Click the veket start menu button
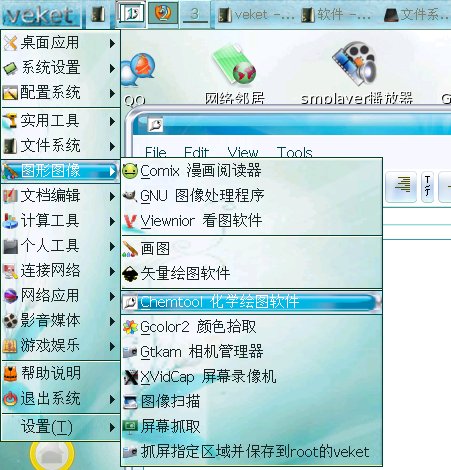The height and width of the screenshot is (470, 451). (x=40, y=14)
